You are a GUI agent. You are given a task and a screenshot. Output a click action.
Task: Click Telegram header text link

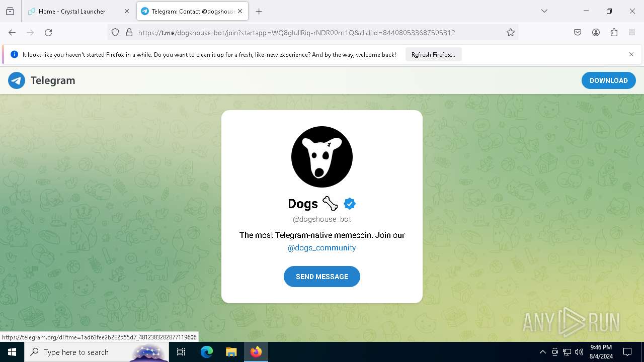pyautogui.click(x=53, y=80)
